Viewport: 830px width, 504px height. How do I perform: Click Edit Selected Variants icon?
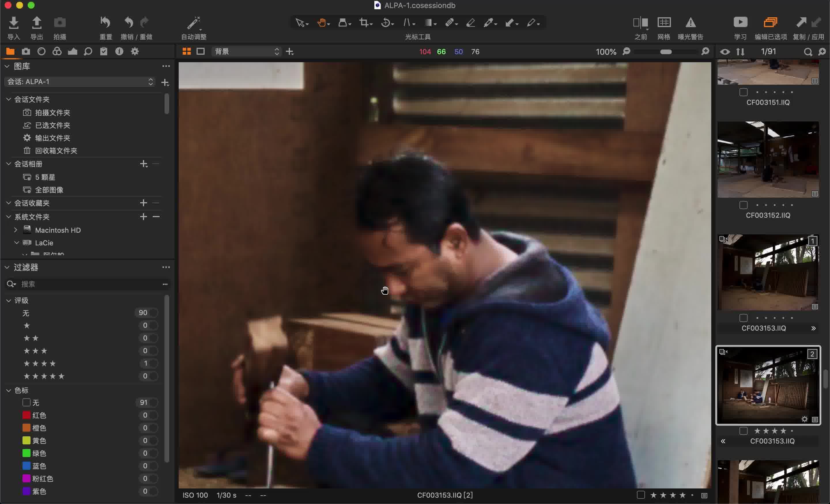point(770,22)
